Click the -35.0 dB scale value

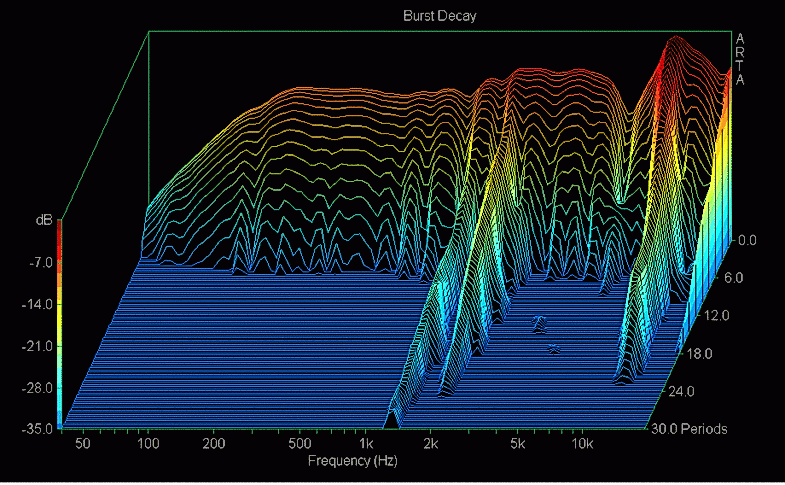[x=37, y=429]
